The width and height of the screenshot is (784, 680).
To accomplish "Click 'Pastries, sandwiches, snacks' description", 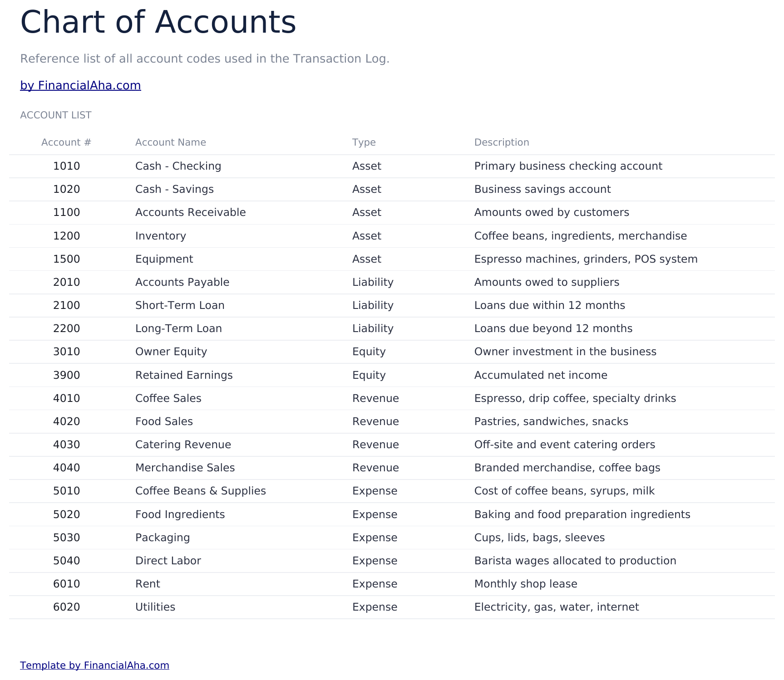I will click(x=551, y=421).
